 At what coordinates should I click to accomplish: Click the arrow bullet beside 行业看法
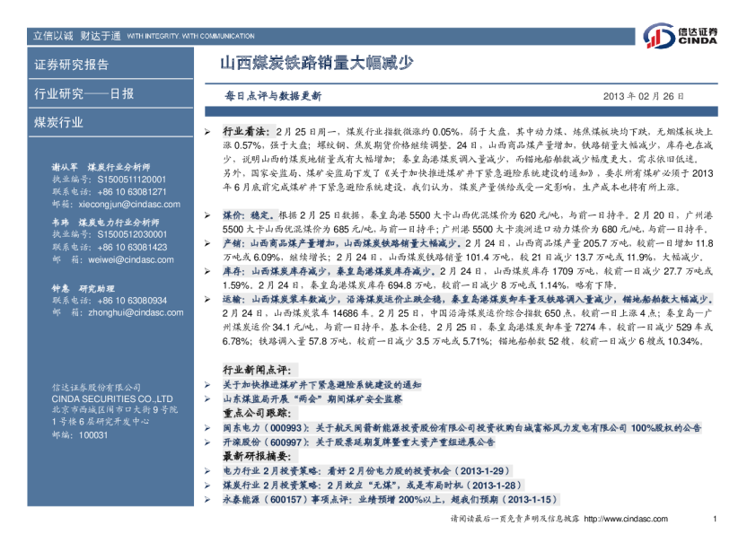click(x=207, y=131)
